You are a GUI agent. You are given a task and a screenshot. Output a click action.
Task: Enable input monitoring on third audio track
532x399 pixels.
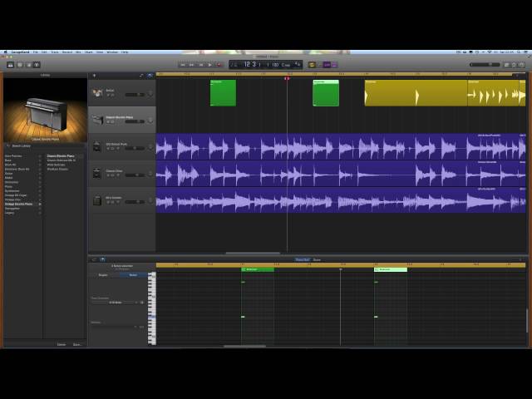coord(118,148)
